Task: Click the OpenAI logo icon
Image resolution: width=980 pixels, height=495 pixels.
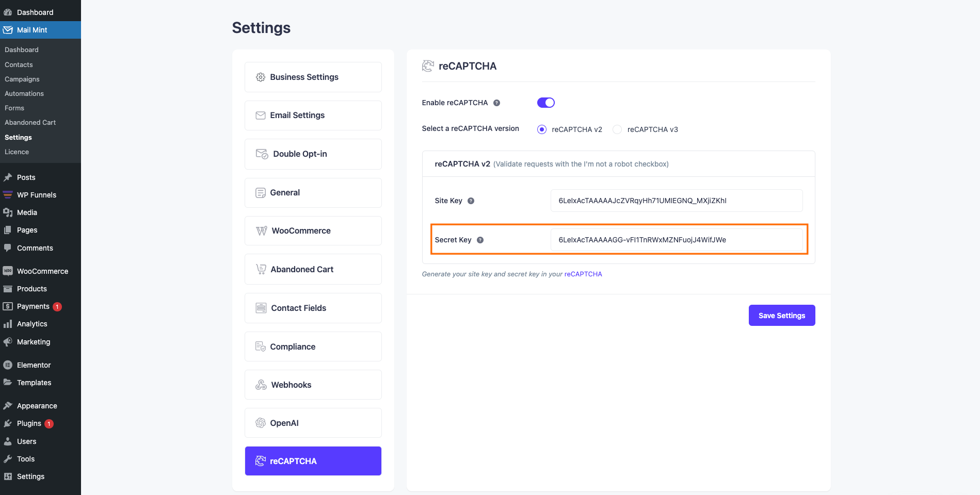Action: coord(261,423)
